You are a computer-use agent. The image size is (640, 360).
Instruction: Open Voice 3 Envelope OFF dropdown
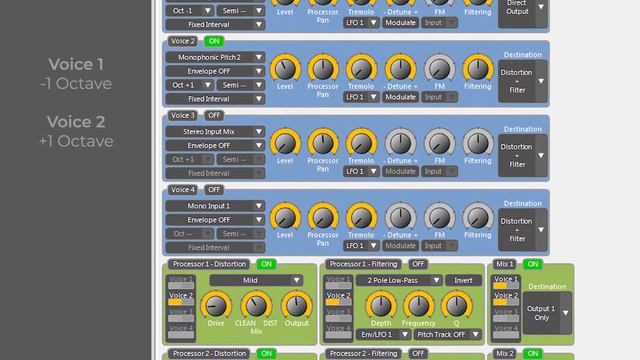[215, 146]
